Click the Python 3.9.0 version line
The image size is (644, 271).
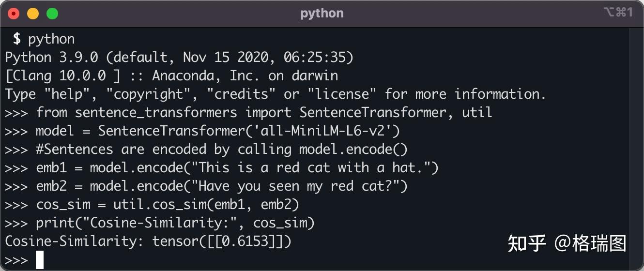(179, 58)
